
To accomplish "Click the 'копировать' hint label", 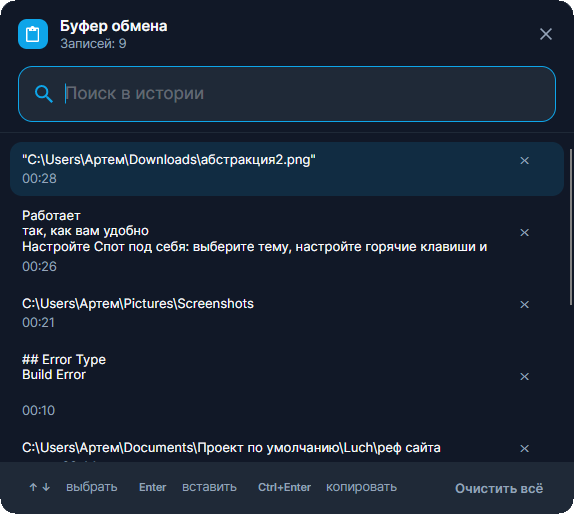I will pos(361,487).
